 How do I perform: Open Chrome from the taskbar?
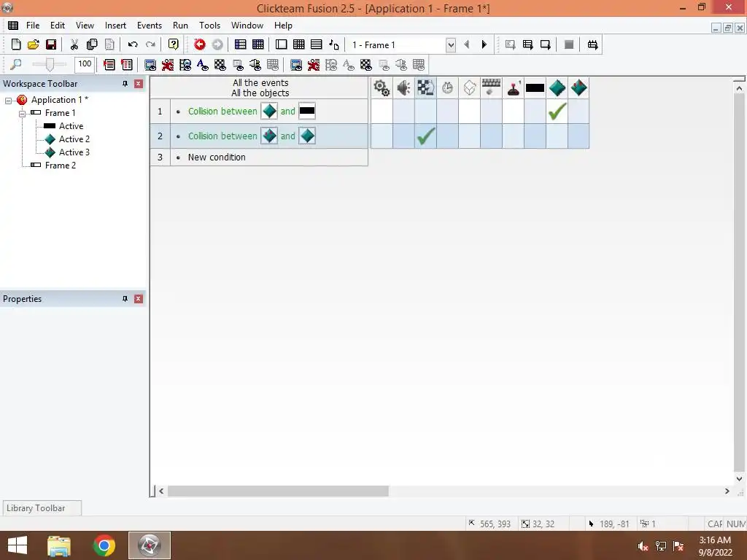(104, 545)
